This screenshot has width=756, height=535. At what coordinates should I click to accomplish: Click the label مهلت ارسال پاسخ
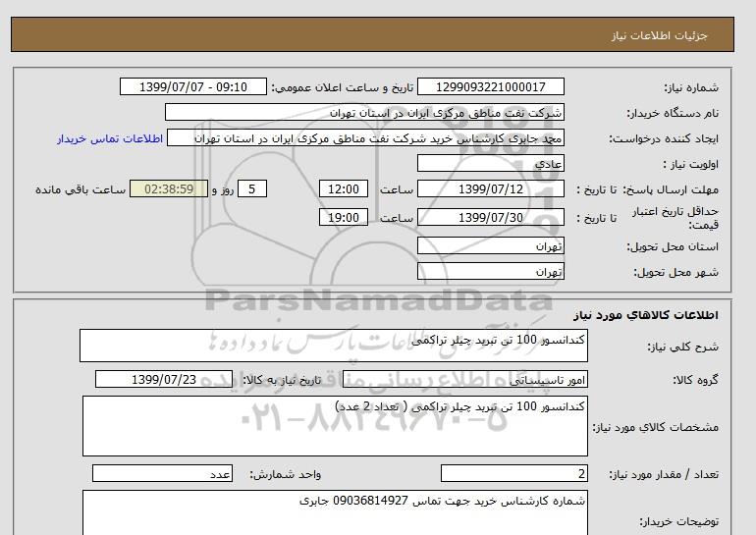pos(671,189)
